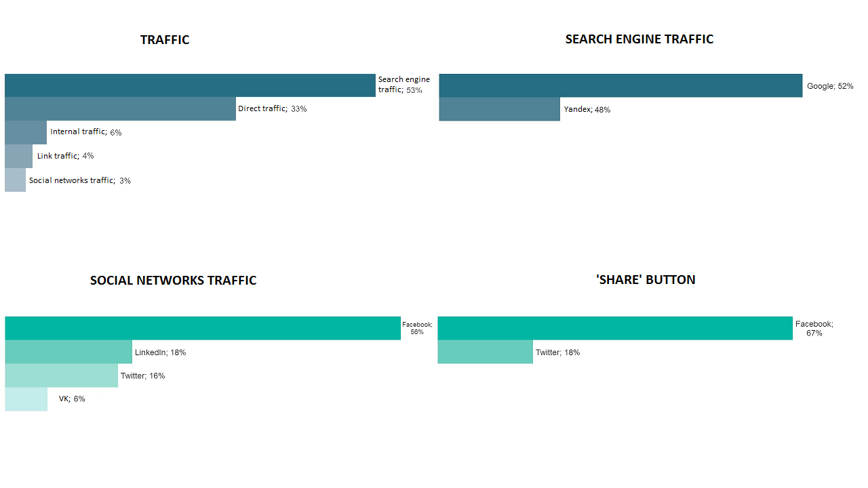Select the Twitter 18% bar in Share Button chart
868x488 pixels.
point(485,352)
